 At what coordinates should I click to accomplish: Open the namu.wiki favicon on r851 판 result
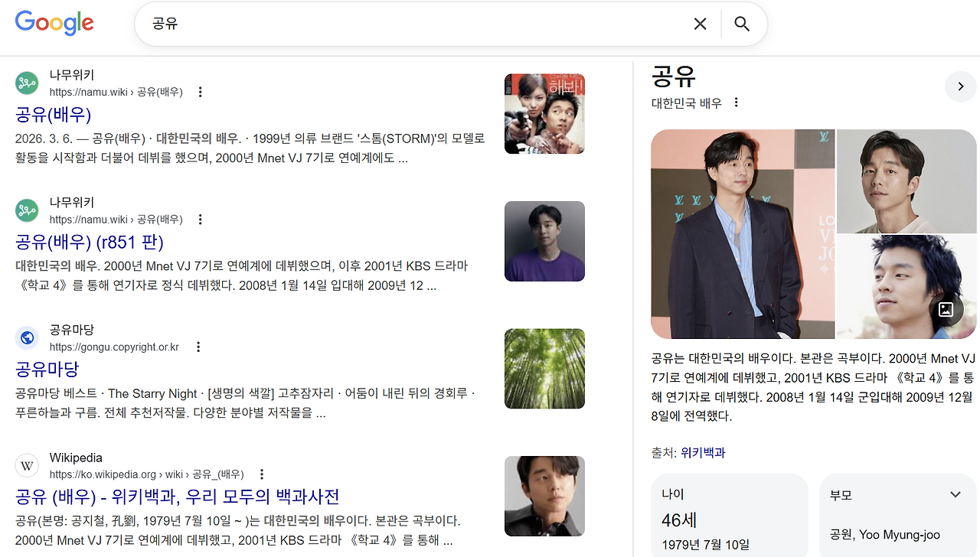point(27,210)
